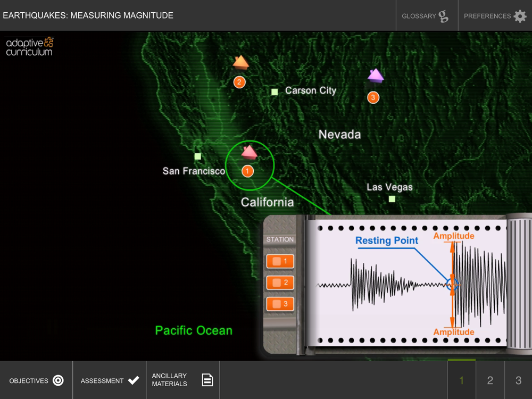
Task: Click the STATION panel heading
Action: [x=280, y=239]
